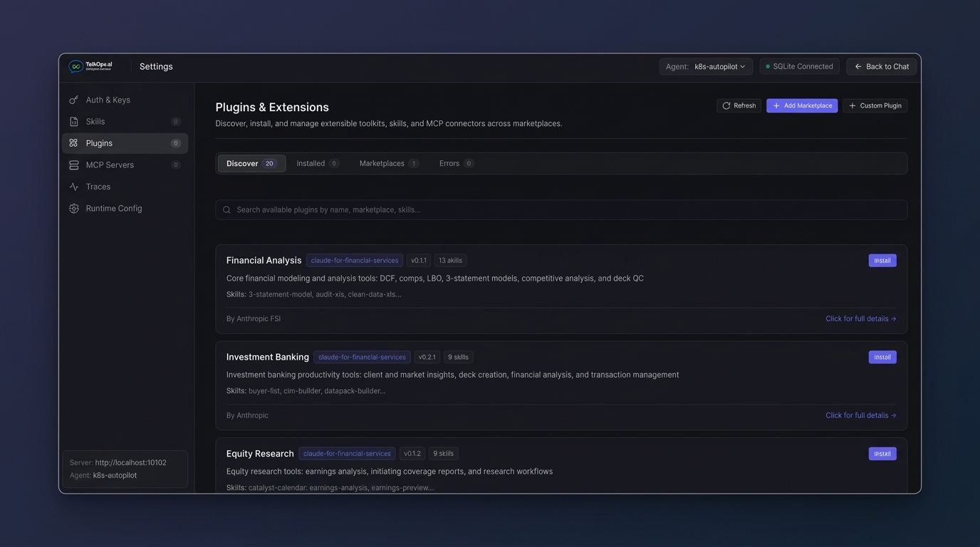Click the magnifier icon in search bar

point(226,210)
